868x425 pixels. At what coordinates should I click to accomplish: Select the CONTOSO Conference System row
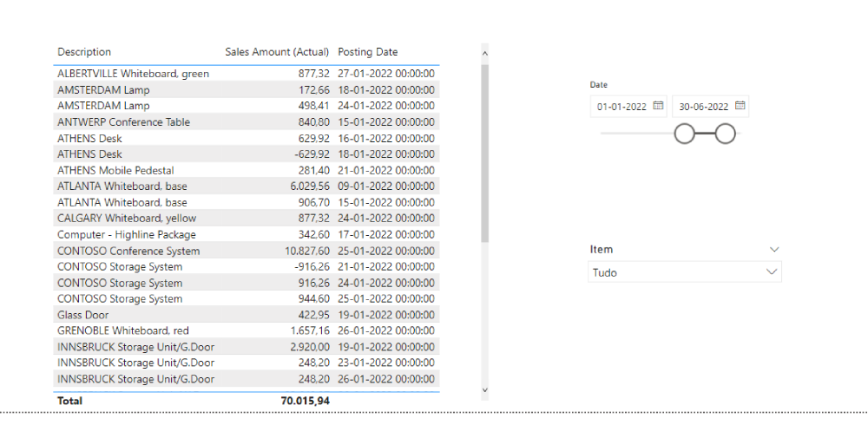[x=128, y=251]
